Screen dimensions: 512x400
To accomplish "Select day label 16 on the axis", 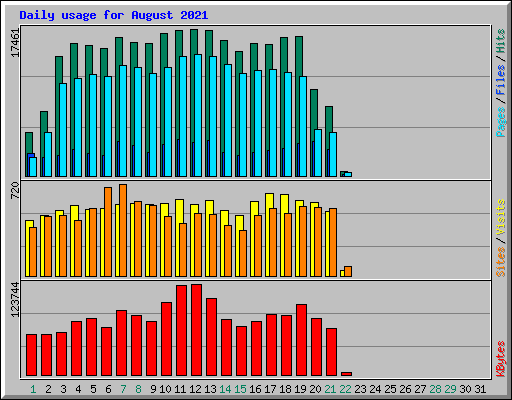I will tap(255, 389).
